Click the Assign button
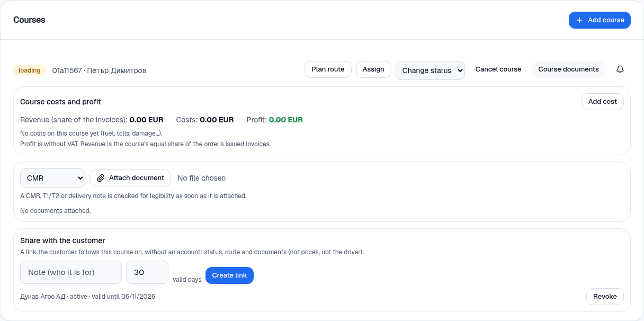The height and width of the screenshot is (321, 644). [x=373, y=69]
